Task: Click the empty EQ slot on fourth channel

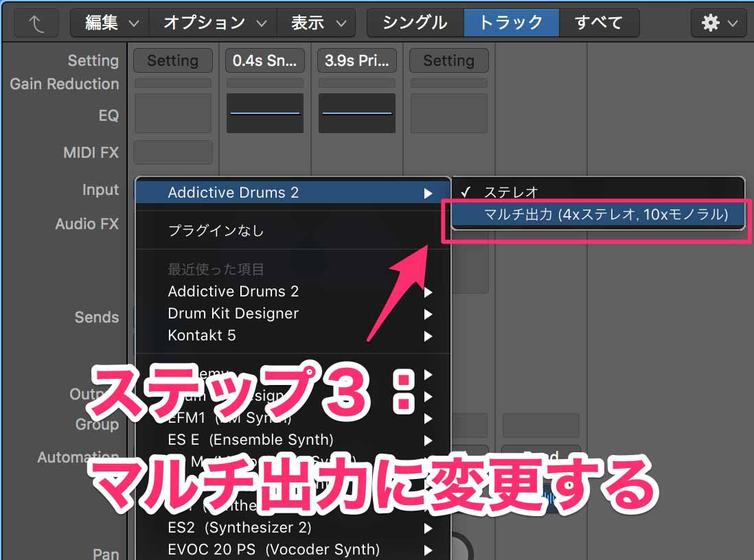Action: coord(448,113)
